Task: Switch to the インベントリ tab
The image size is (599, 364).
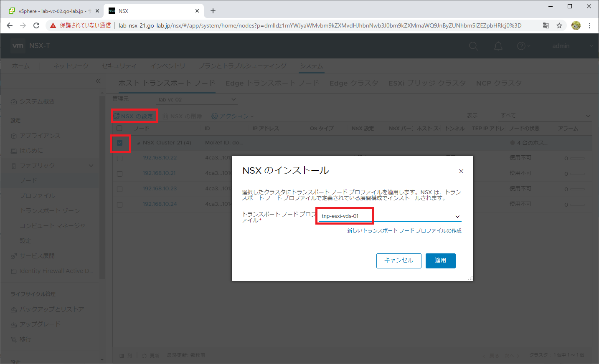Action: [168, 66]
